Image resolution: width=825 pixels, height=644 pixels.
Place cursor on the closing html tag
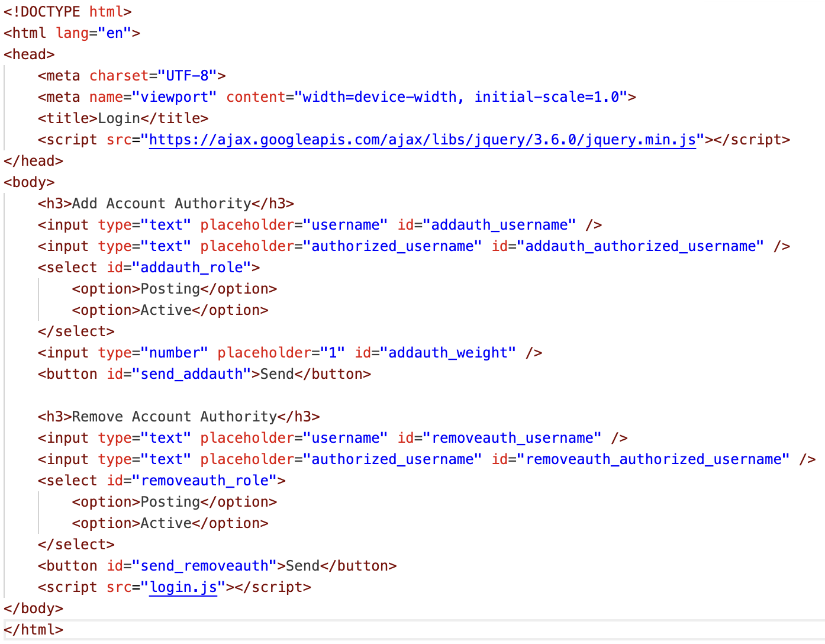33,630
